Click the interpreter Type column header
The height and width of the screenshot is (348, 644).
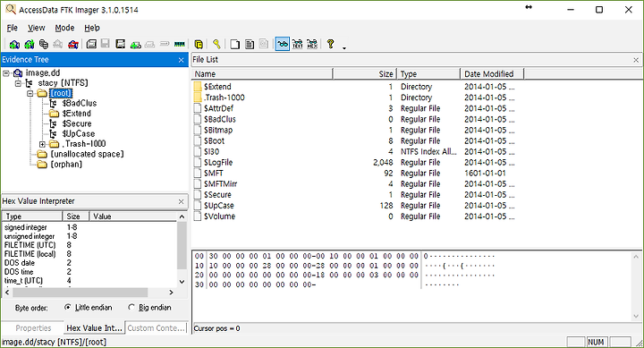tap(32, 216)
